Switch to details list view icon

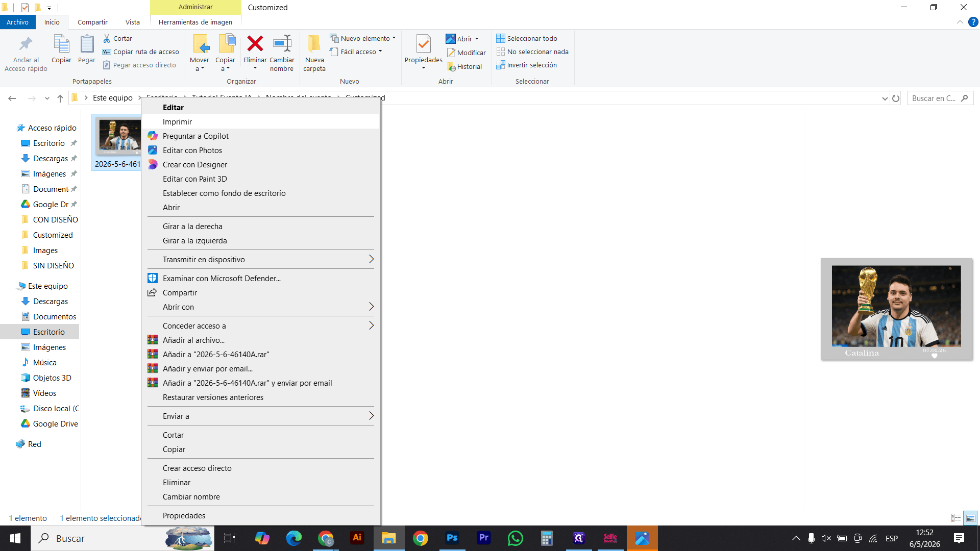click(956, 518)
